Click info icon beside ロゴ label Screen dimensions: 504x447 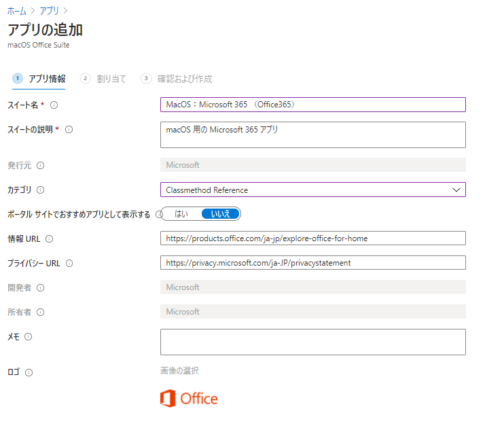[29, 372]
